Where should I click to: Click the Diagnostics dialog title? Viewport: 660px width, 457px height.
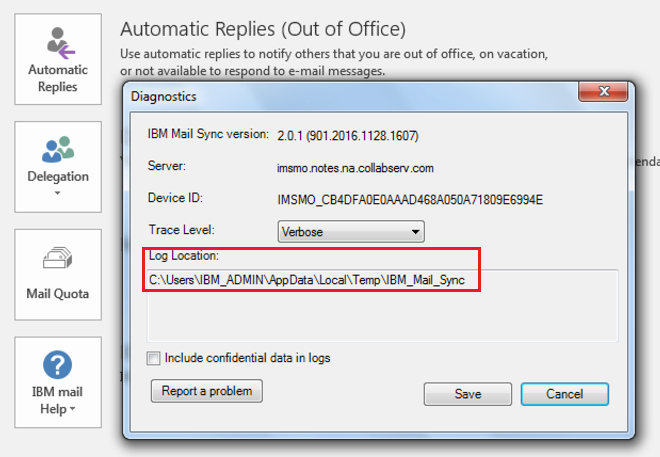point(164,96)
